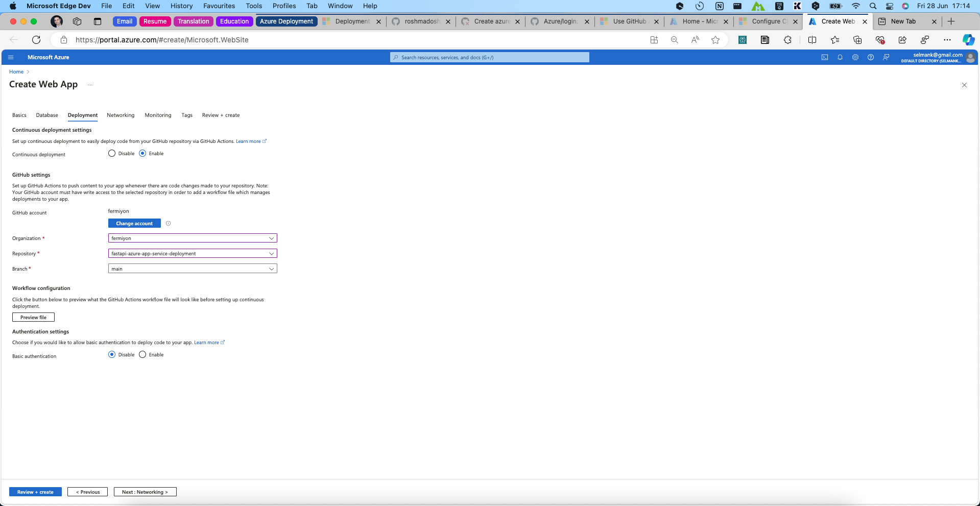980x506 pixels.
Task: Click the info icon beside Change account
Action: pyautogui.click(x=168, y=223)
